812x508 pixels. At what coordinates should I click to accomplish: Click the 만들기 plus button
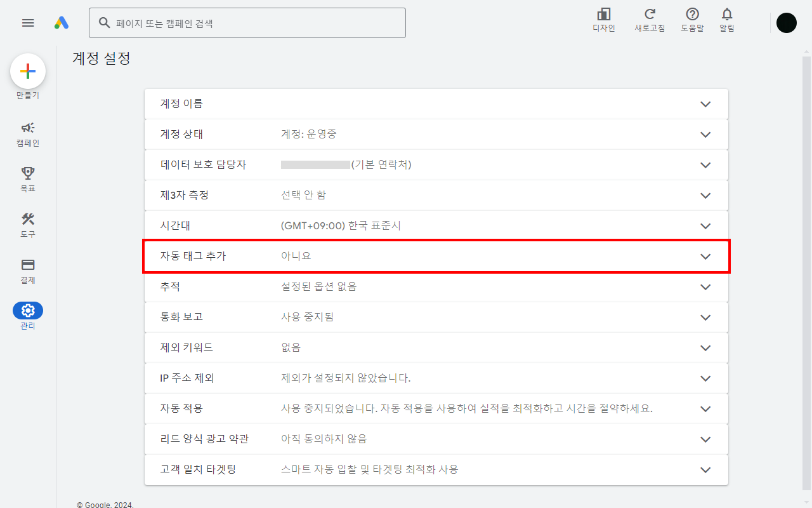[28, 71]
